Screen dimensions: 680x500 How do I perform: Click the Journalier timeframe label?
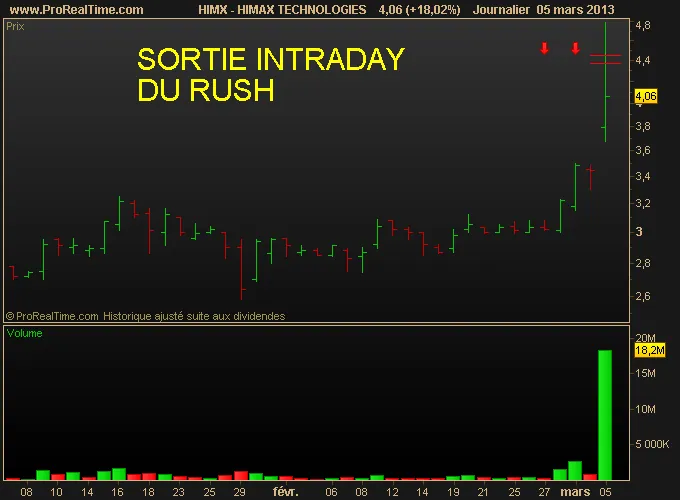501,10
